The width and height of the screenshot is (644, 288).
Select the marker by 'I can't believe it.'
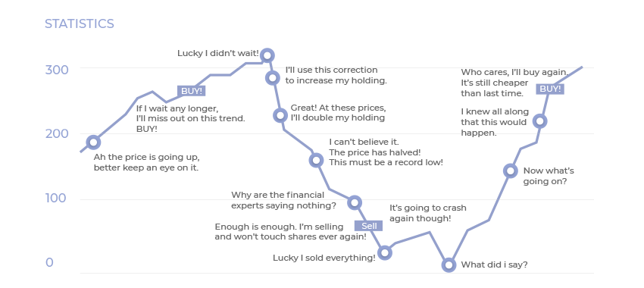click(316, 160)
